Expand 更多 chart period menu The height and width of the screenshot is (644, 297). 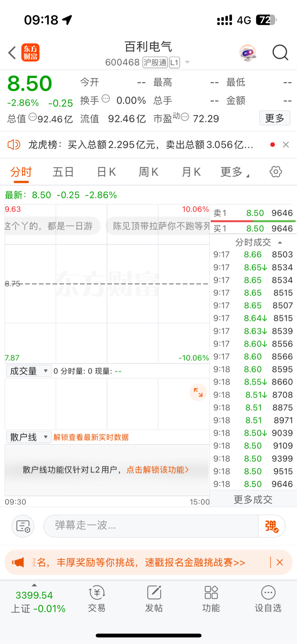click(x=235, y=172)
